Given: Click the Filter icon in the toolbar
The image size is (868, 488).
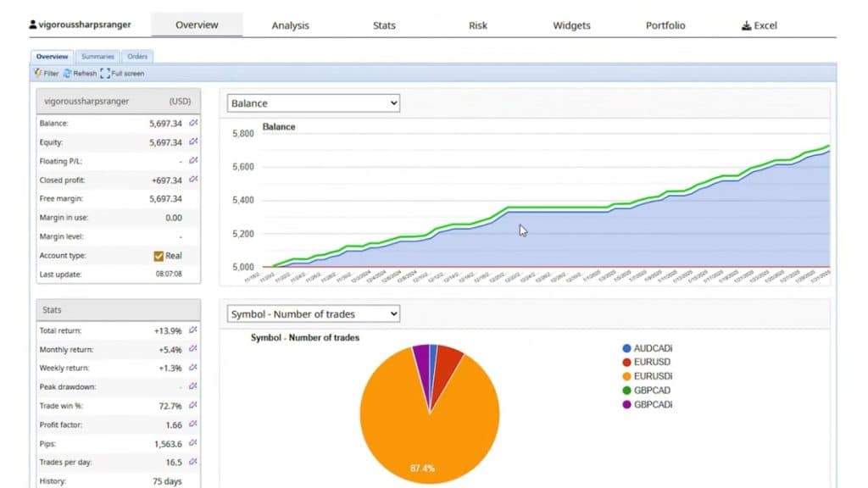Looking at the screenshot, I should (x=39, y=74).
